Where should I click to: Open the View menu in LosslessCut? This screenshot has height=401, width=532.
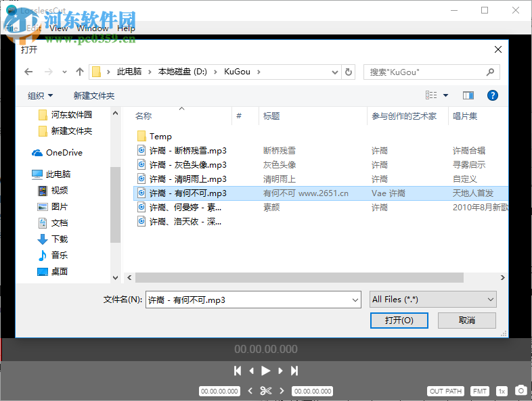click(x=58, y=28)
